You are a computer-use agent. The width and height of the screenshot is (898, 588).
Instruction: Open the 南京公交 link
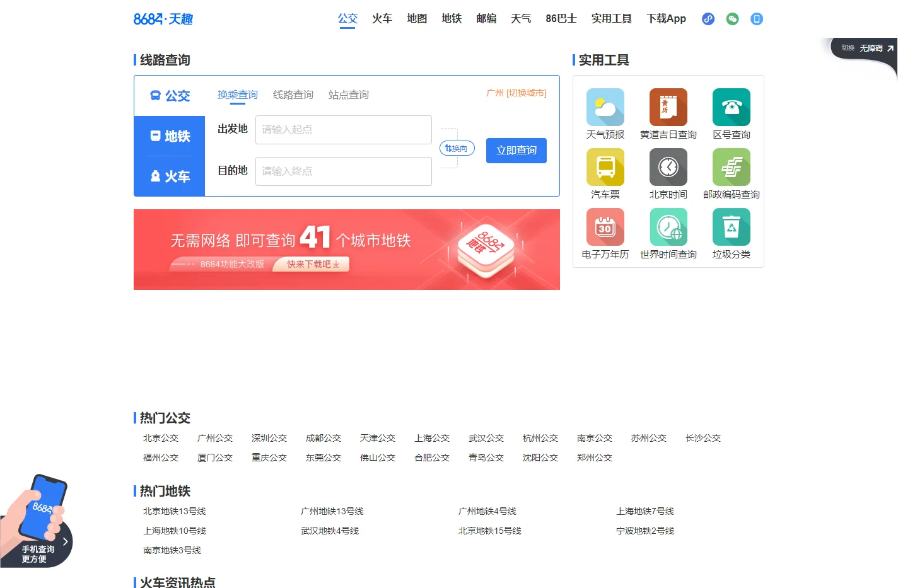(x=595, y=438)
